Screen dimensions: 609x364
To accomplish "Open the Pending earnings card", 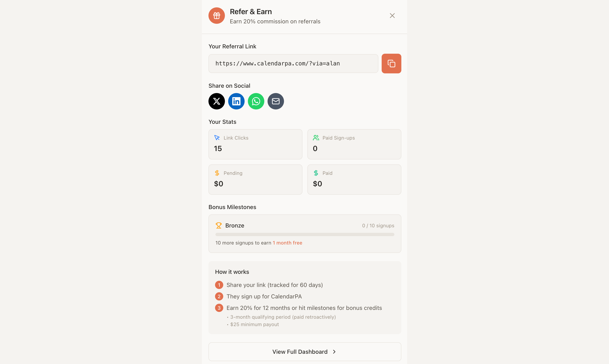I will pos(255,180).
